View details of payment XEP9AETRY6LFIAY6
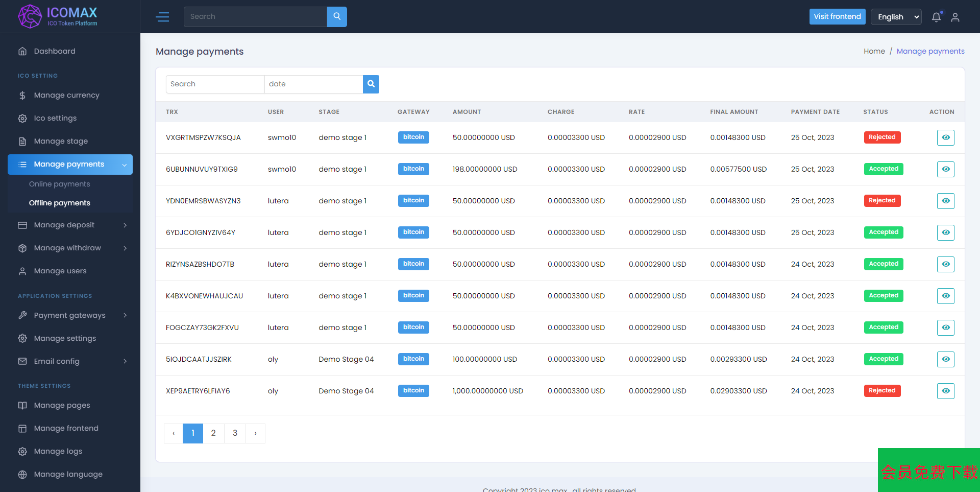 tap(946, 391)
